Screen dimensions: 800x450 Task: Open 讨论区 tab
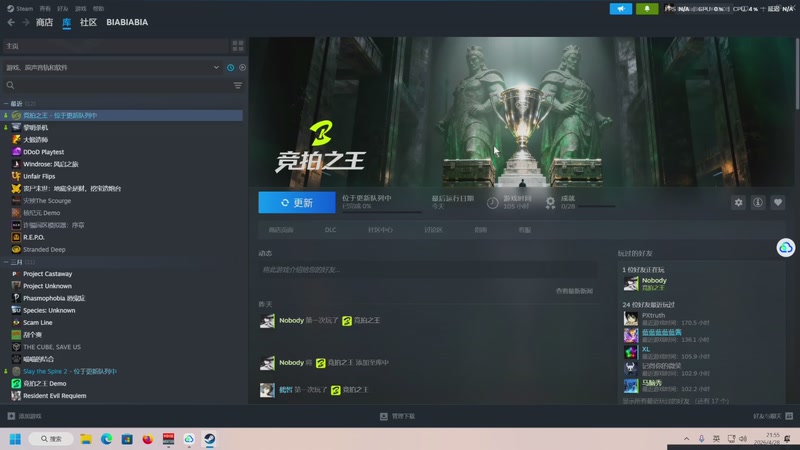point(433,230)
